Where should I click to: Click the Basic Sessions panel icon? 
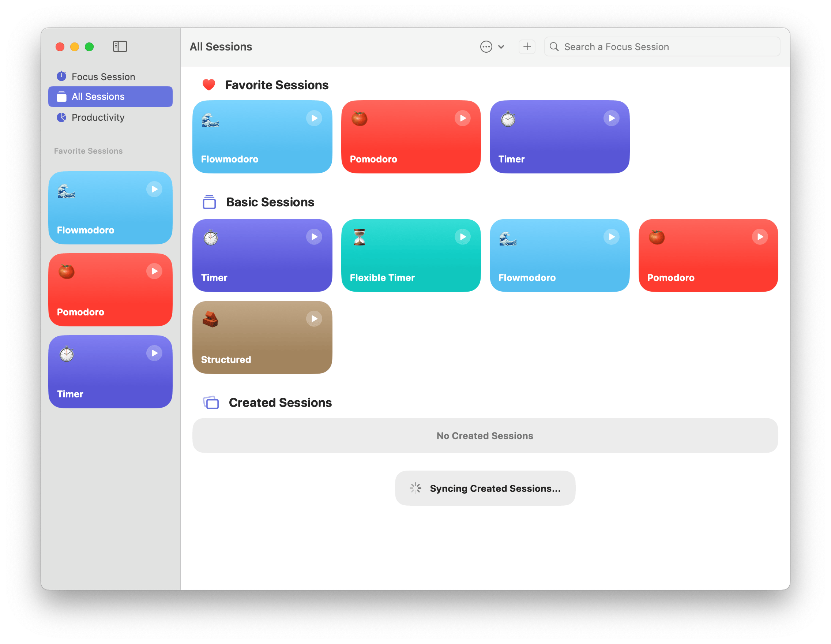point(209,201)
